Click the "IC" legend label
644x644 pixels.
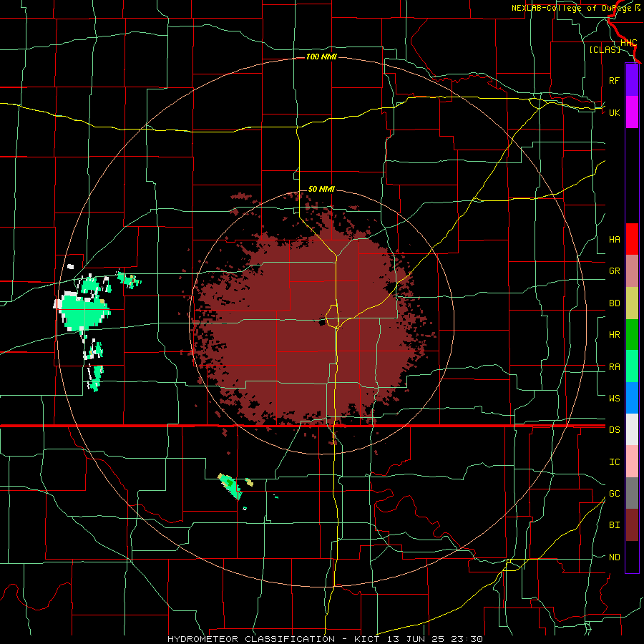point(614,462)
